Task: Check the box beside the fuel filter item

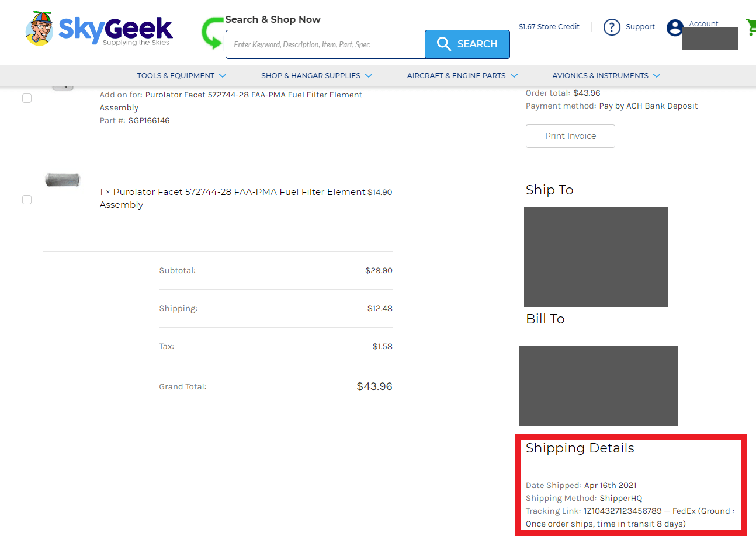Action: coord(26,199)
